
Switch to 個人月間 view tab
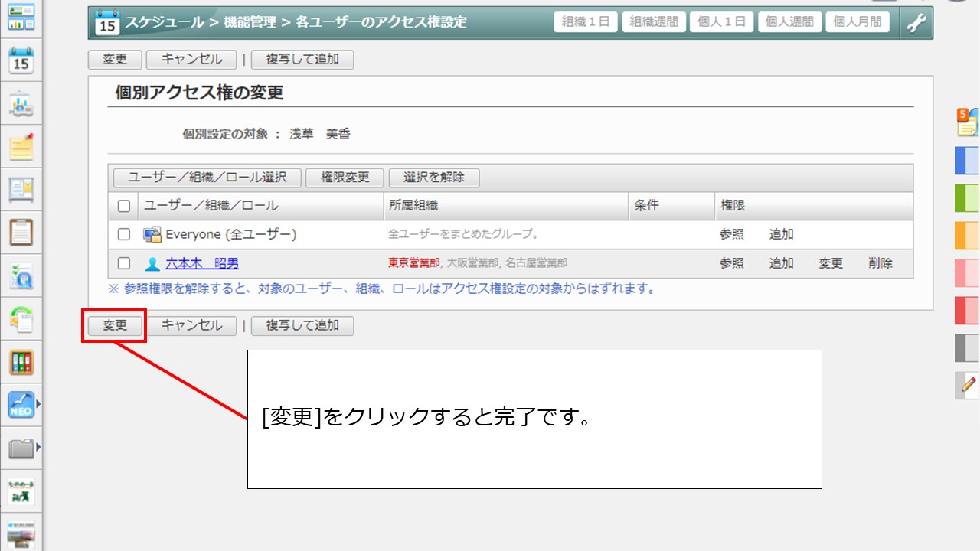point(857,22)
